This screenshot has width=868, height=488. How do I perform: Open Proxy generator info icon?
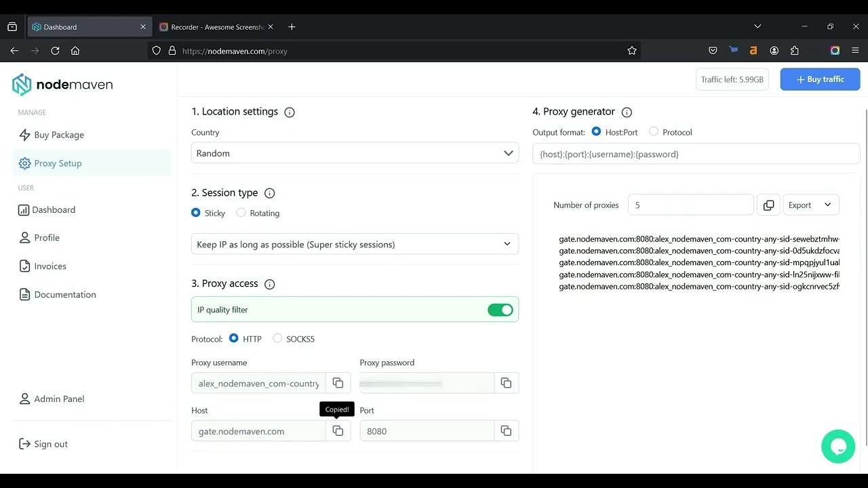click(x=627, y=113)
